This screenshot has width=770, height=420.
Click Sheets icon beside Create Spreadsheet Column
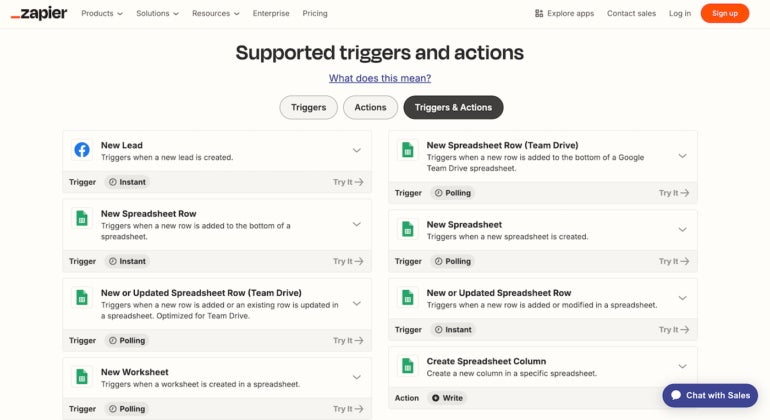pos(408,365)
